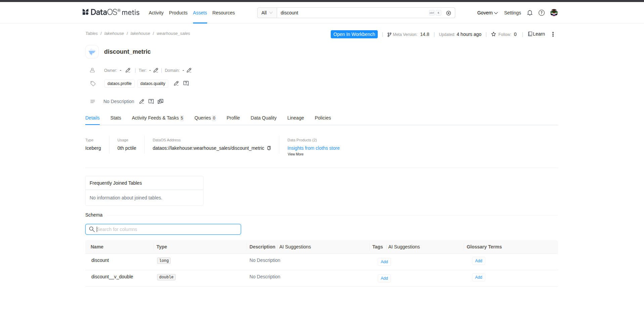Open the All search filter dropdown
Screen dimensions: 644x325
click(266, 12)
